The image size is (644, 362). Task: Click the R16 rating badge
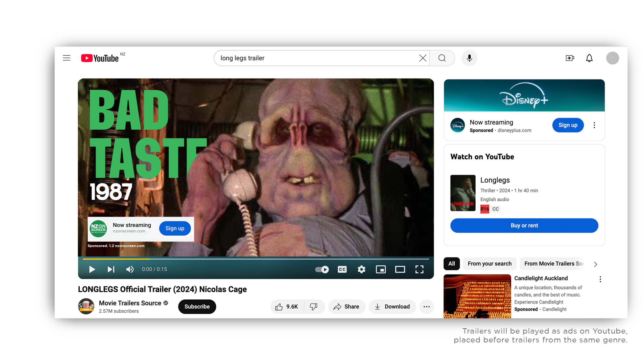click(485, 209)
